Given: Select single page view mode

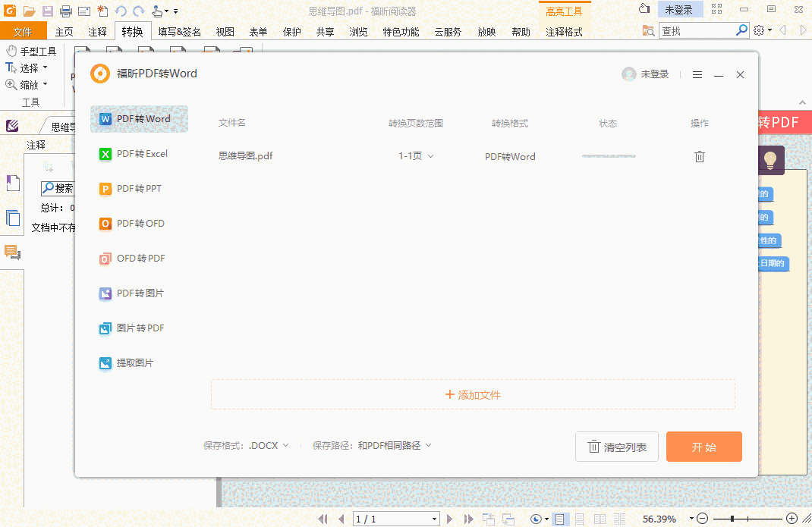Looking at the screenshot, I should click(560, 519).
